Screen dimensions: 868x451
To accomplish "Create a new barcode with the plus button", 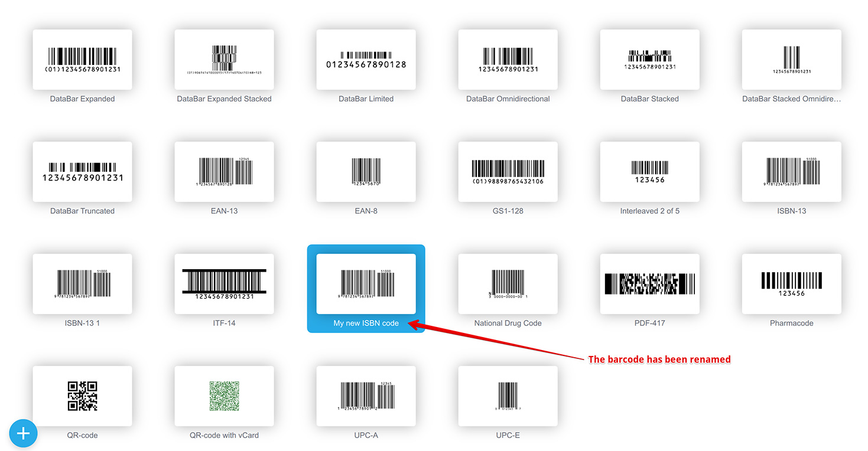I will click(x=23, y=433).
